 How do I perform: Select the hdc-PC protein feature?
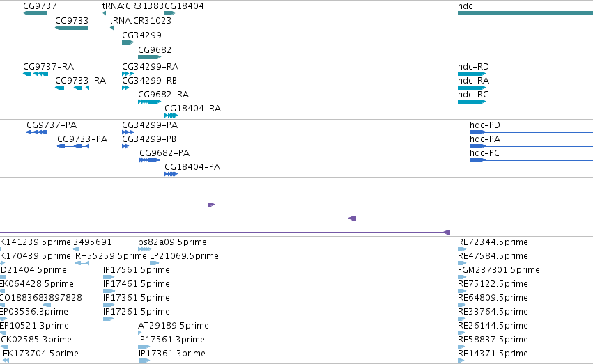click(532, 161)
